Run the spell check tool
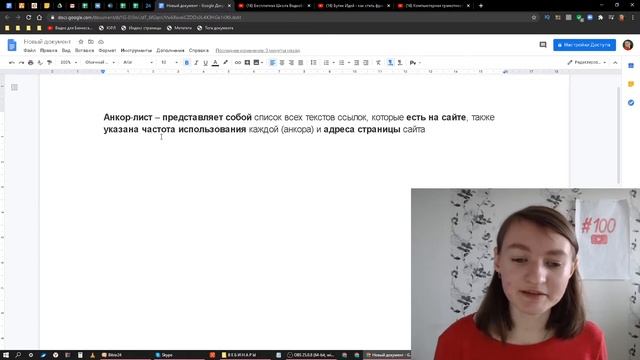 pos(40,62)
